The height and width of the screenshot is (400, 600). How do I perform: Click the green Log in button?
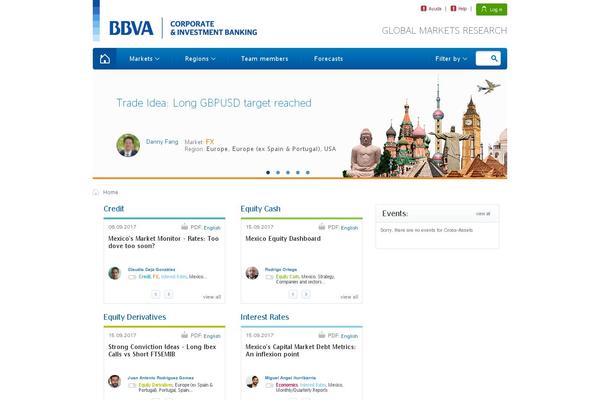click(x=491, y=9)
